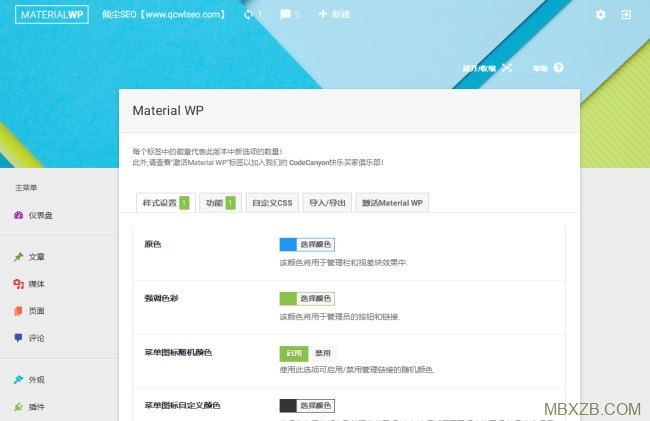Screen dimensions: 650x421
Task: Disable random menu icon colors (禁用)
Action: pyautogui.click(x=323, y=353)
